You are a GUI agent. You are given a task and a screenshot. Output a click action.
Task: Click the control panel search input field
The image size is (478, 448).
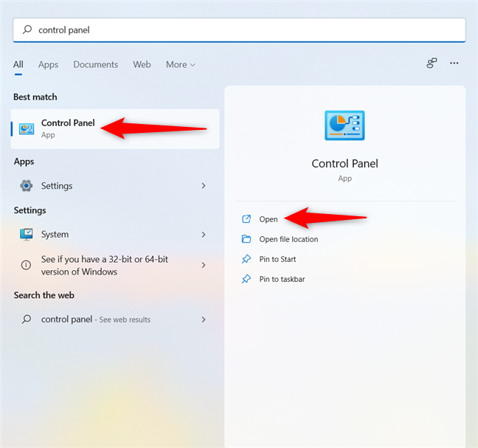click(x=239, y=30)
